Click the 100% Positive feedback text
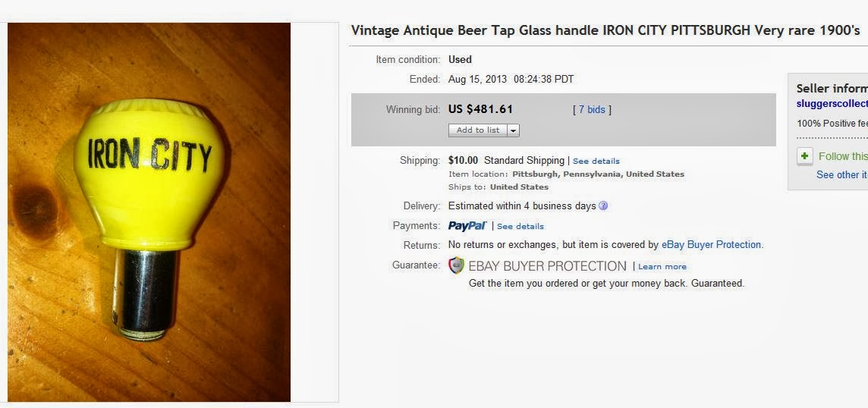 [832, 123]
